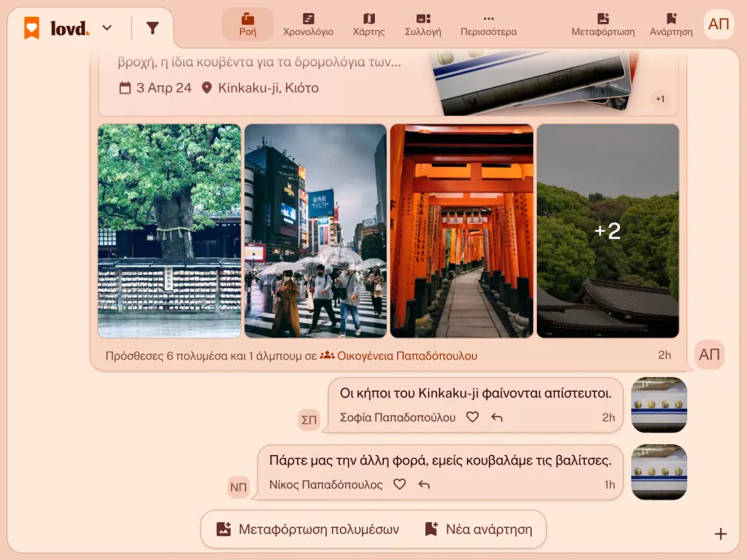Open the filter funnel icon
The width and height of the screenshot is (747, 560).
(x=152, y=28)
